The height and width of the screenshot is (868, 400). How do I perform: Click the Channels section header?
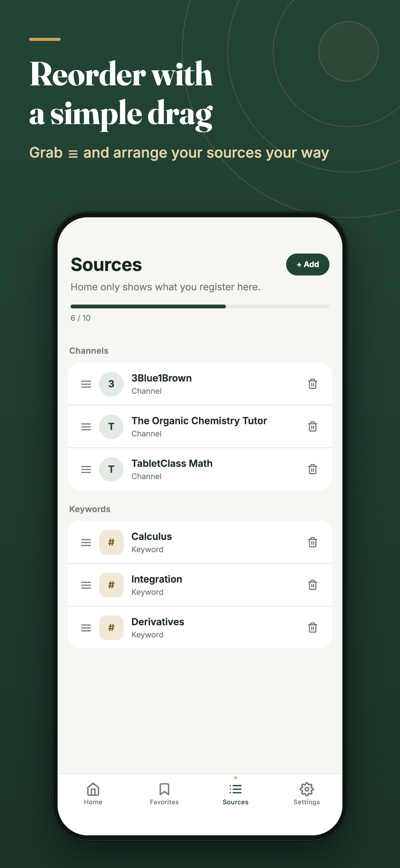89,351
